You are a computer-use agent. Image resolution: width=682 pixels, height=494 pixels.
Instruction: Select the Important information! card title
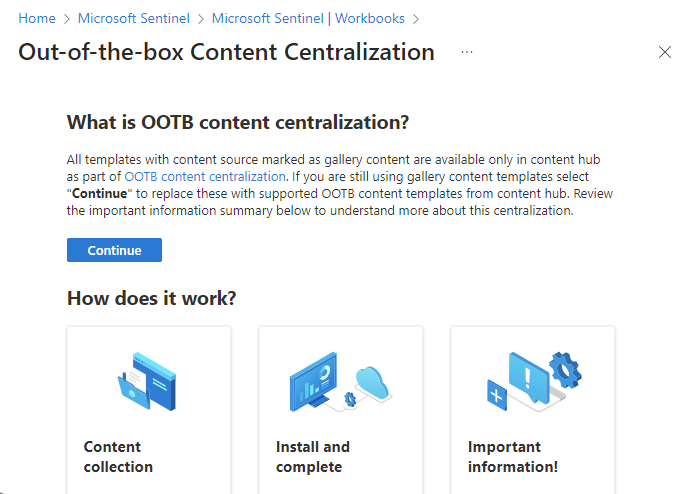pyautogui.click(x=513, y=457)
